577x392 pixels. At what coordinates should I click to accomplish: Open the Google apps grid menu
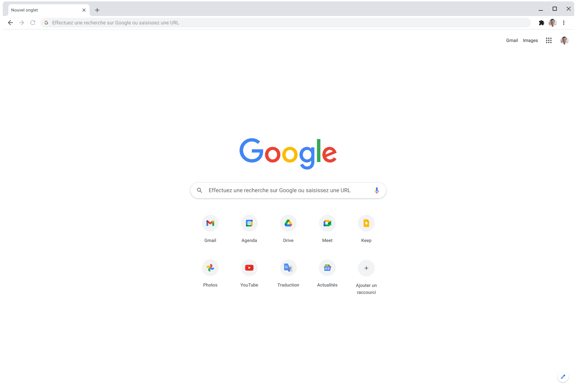point(549,40)
